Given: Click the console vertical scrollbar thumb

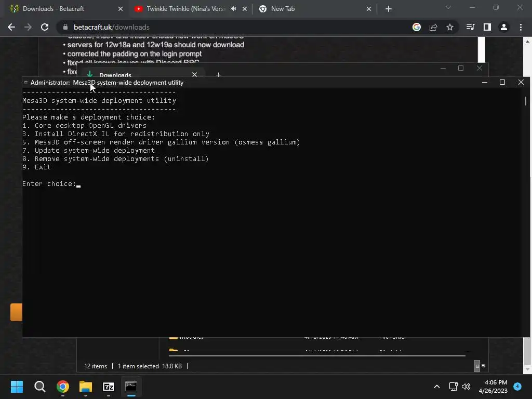Looking at the screenshot, I should click(x=526, y=101).
